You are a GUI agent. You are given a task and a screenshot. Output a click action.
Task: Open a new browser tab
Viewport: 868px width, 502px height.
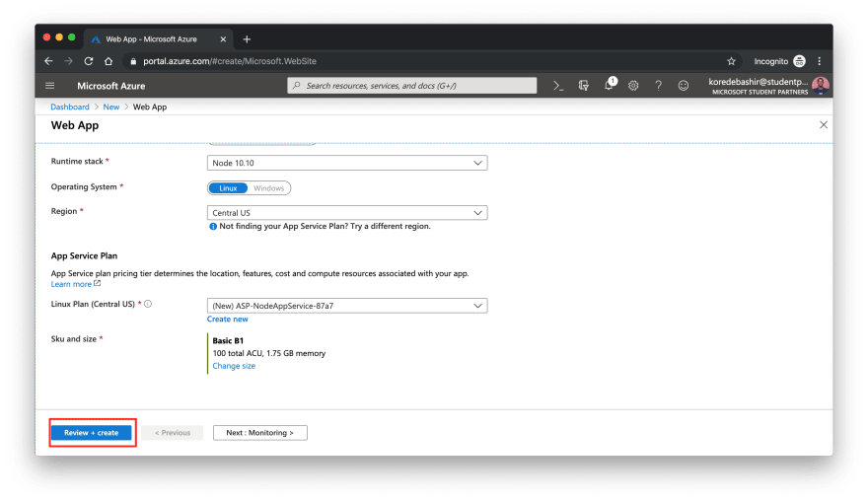[247, 39]
